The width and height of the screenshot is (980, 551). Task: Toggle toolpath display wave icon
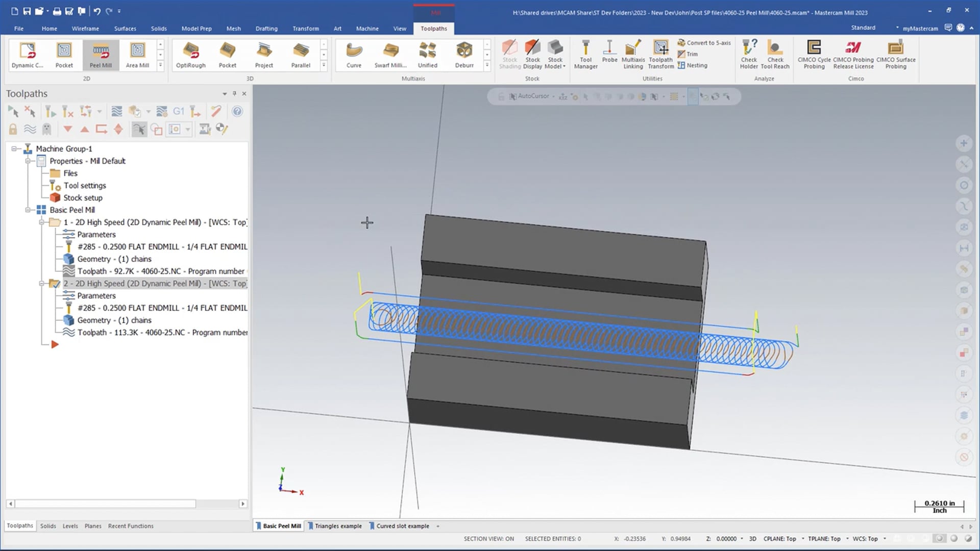point(30,129)
